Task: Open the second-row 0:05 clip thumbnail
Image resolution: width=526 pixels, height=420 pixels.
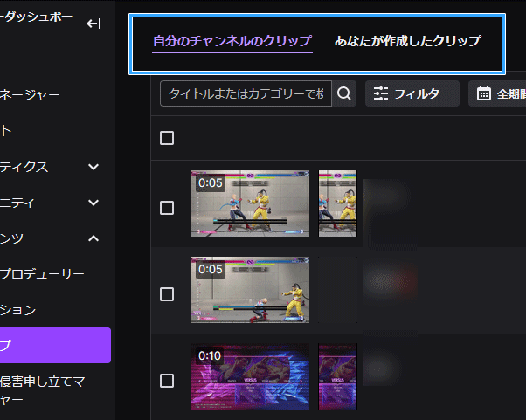Action: coord(250,290)
